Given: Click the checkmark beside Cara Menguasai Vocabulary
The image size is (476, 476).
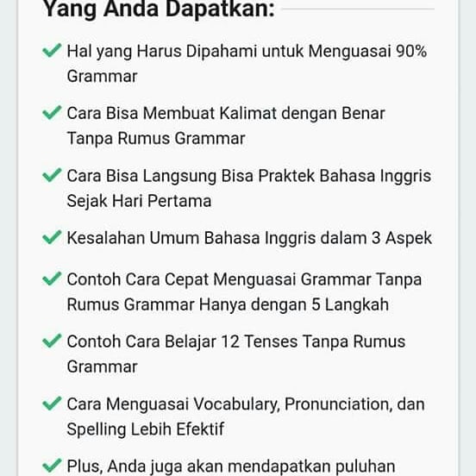Looking at the screenshot, I should [52, 404].
